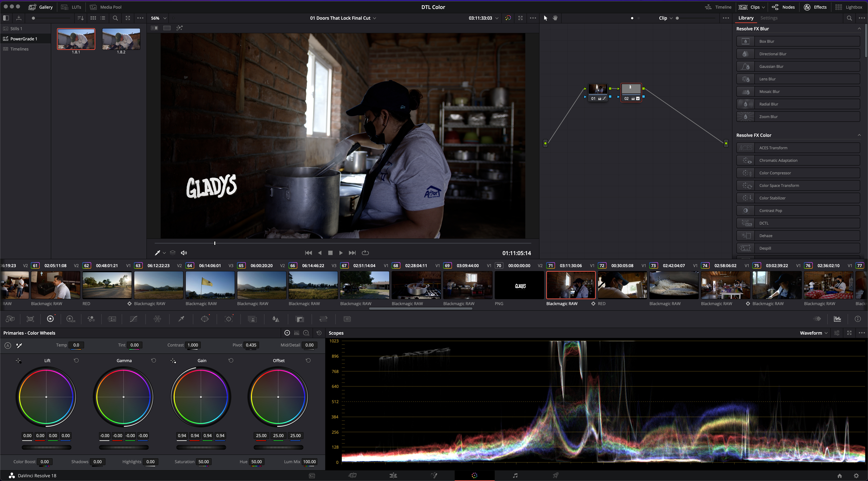This screenshot has height=481, width=868.
Task: Collapse the Resolve FX Blur section
Action: click(x=859, y=29)
